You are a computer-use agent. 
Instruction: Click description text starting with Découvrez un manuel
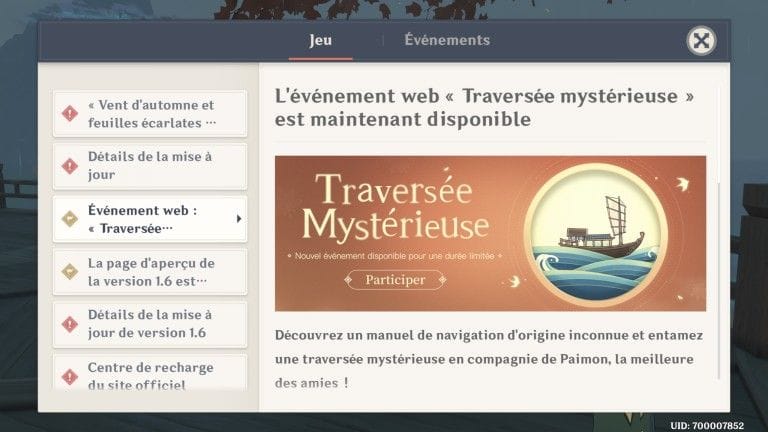(489, 359)
